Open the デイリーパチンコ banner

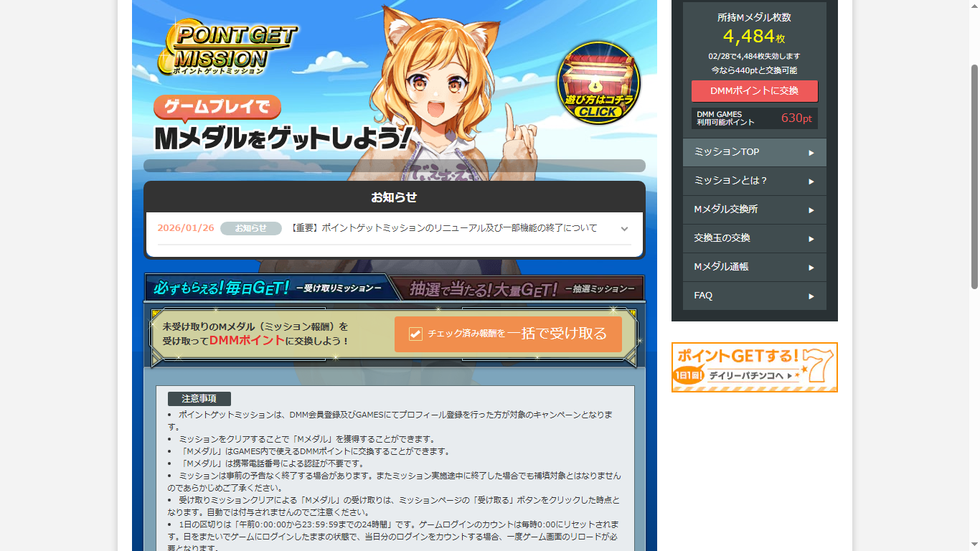coord(754,367)
